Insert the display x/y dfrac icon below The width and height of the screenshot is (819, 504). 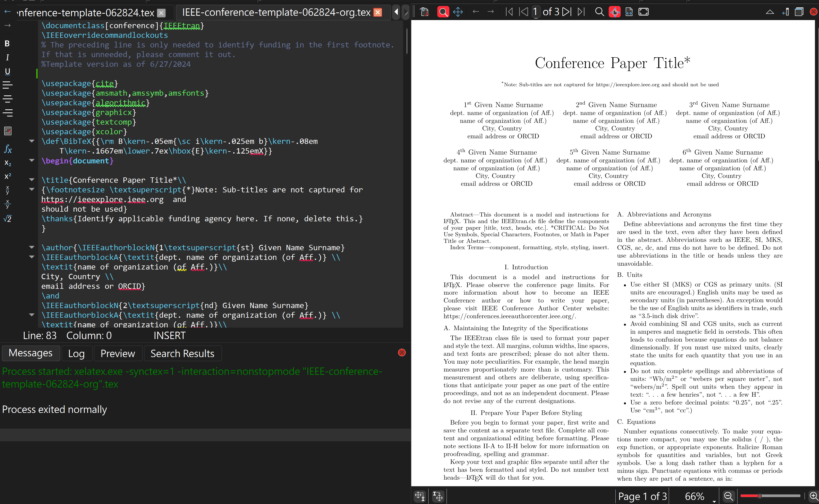pos(7,204)
